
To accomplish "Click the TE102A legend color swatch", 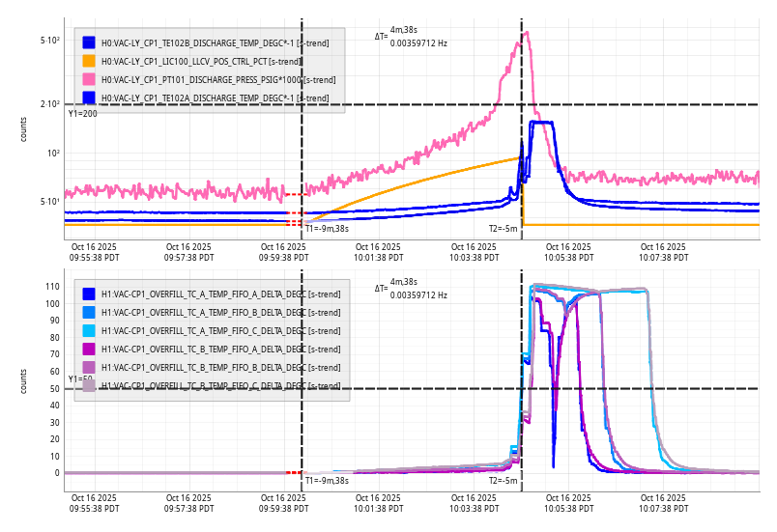I will tap(89, 98).
